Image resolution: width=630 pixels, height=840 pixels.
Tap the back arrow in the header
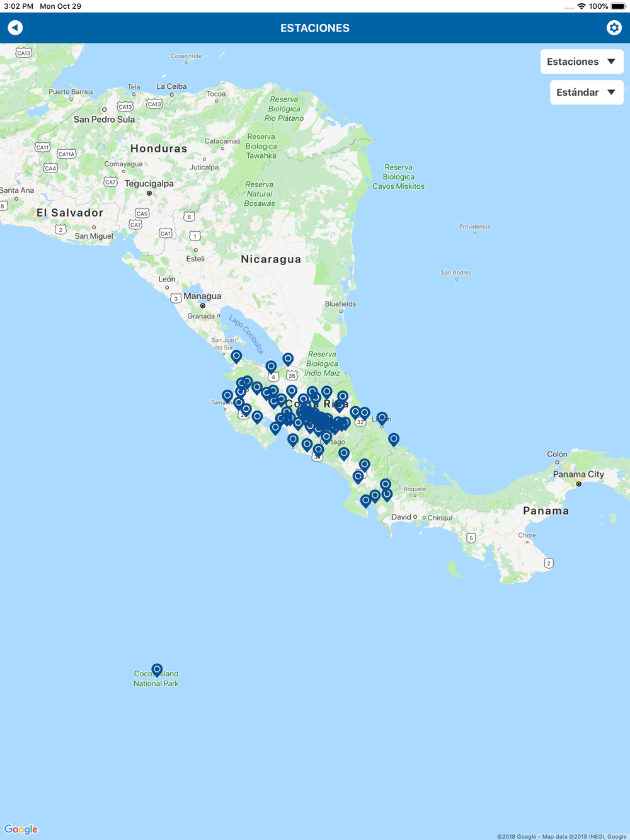coord(15,28)
